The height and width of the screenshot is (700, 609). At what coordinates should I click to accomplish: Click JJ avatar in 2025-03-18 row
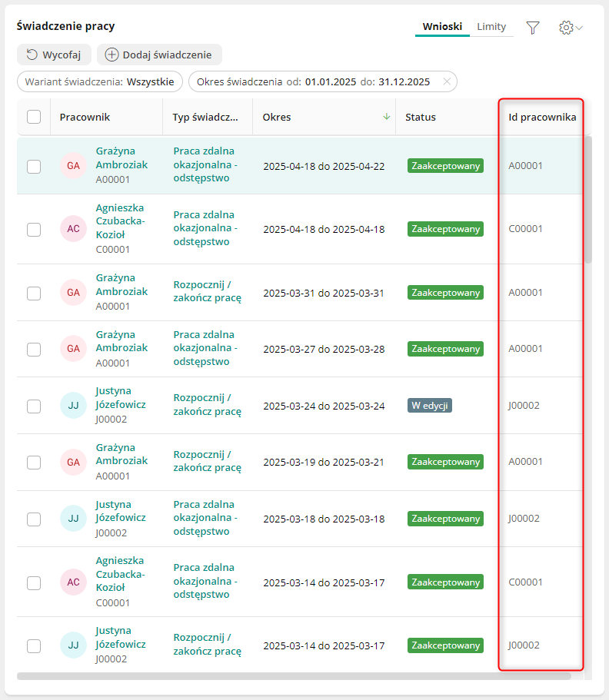click(73, 519)
